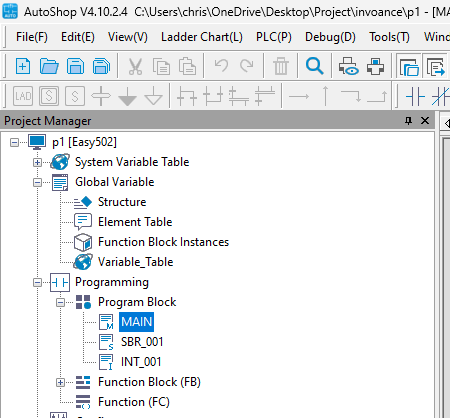Viewport: 450px width, 418px height.
Task: Select Global Variable tree item
Action: (x=114, y=182)
